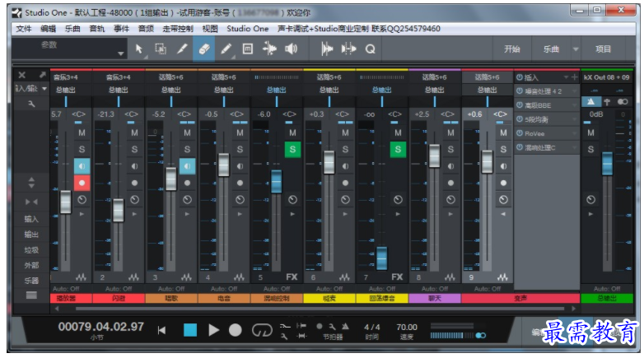This screenshot has width=644, height=358.
Task: Select the Eraser tool
Action: click(203, 49)
